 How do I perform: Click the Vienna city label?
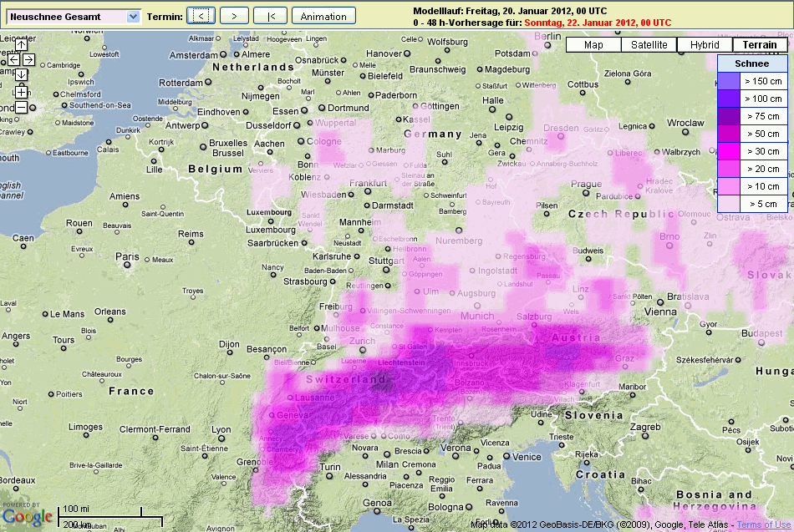coord(660,312)
